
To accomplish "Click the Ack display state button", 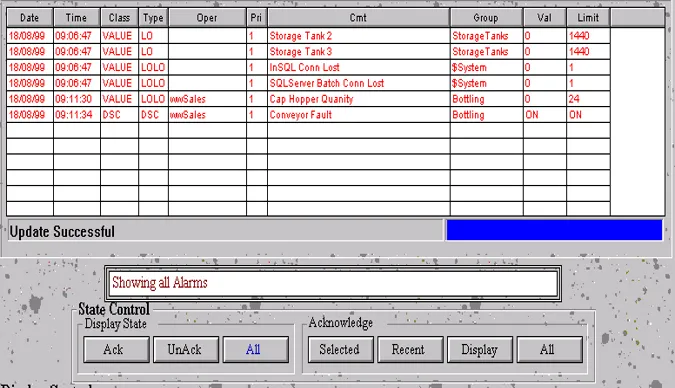I will pos(116,349).
